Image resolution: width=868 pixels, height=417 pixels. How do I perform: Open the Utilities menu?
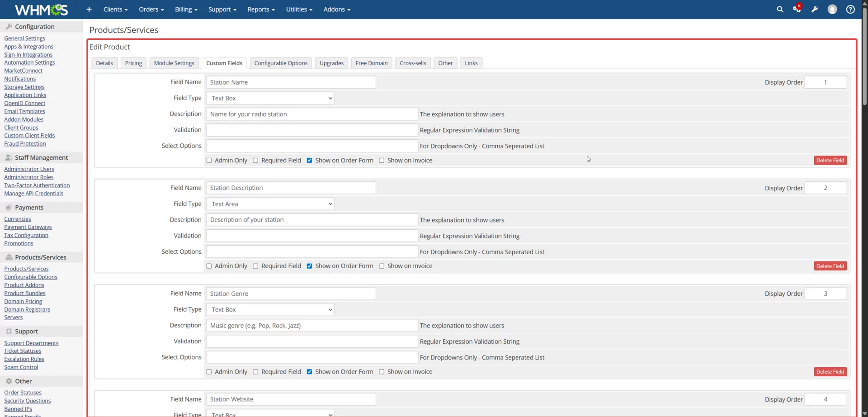[299, 9]
